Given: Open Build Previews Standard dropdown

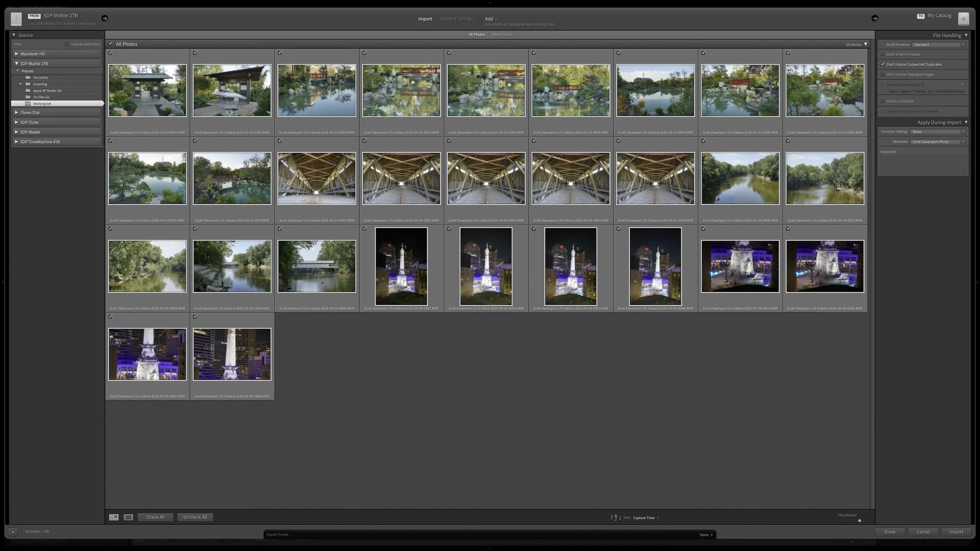Looking at the screenshot, I should 938,45.
